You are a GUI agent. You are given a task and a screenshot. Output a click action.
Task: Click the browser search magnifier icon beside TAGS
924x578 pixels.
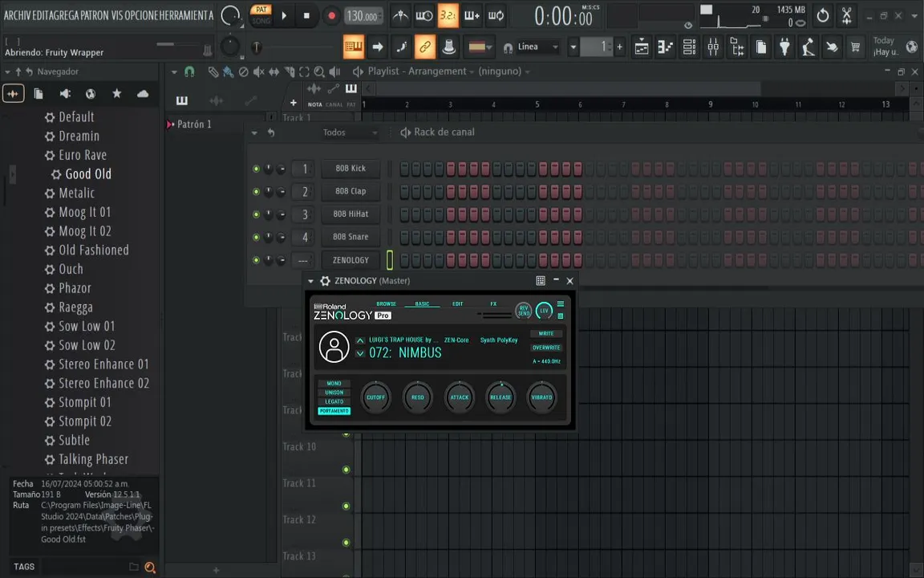tap(150, 567)
